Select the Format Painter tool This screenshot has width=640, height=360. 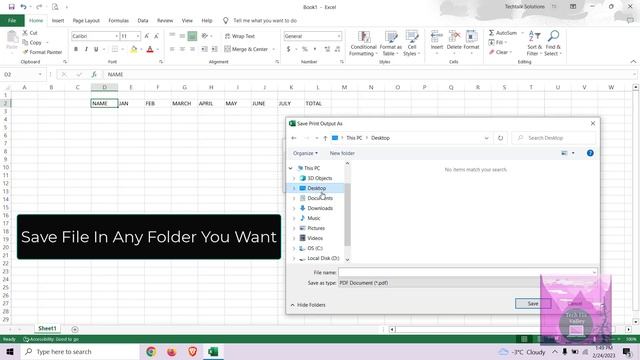click(42, 52)
